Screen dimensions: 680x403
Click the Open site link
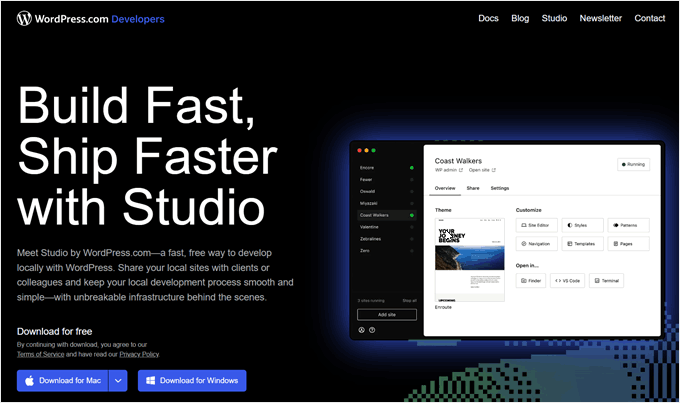tap(479, 170)
